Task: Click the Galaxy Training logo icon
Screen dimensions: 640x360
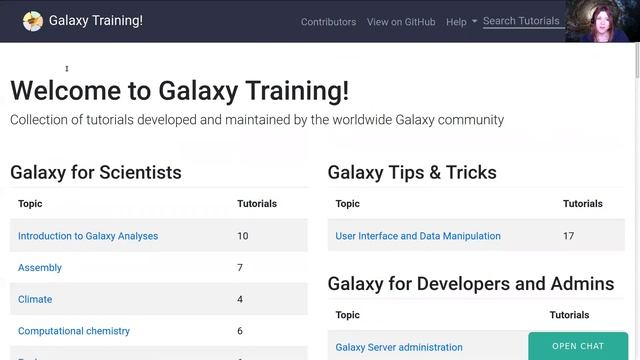Action: (33, 21)
